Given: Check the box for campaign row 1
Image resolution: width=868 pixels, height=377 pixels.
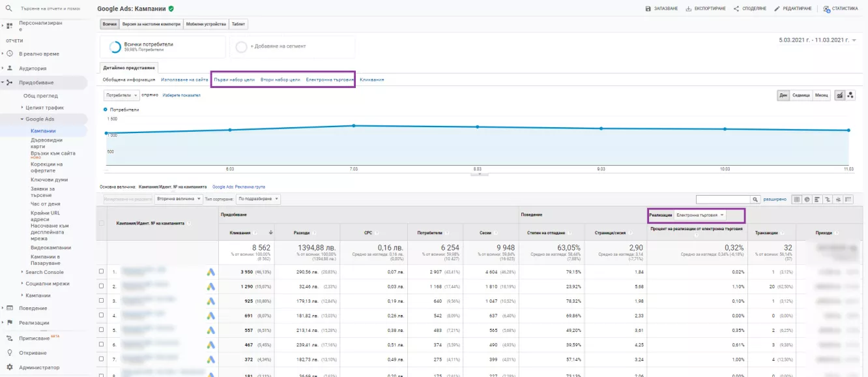Looking at the screenshot, I should tap(101, 271).
